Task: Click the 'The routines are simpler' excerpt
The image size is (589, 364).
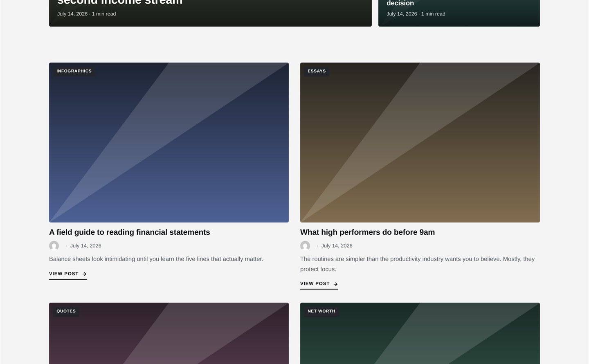Action: click(417, 264)
